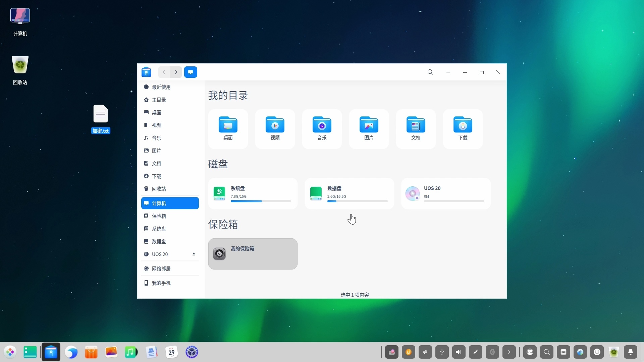
Task: Select 我的手机 in the sidebar
Action: (170, 283)
